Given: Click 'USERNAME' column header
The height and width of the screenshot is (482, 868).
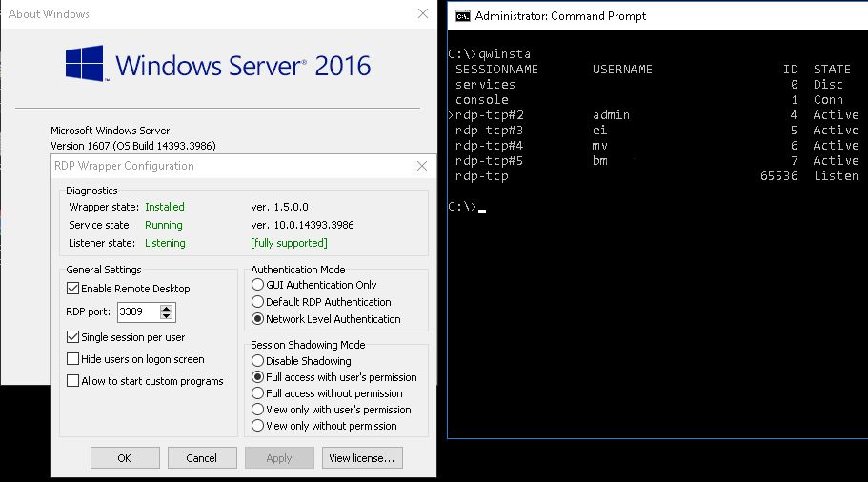Looking at the screenshot, I should (x=622, y=70).
